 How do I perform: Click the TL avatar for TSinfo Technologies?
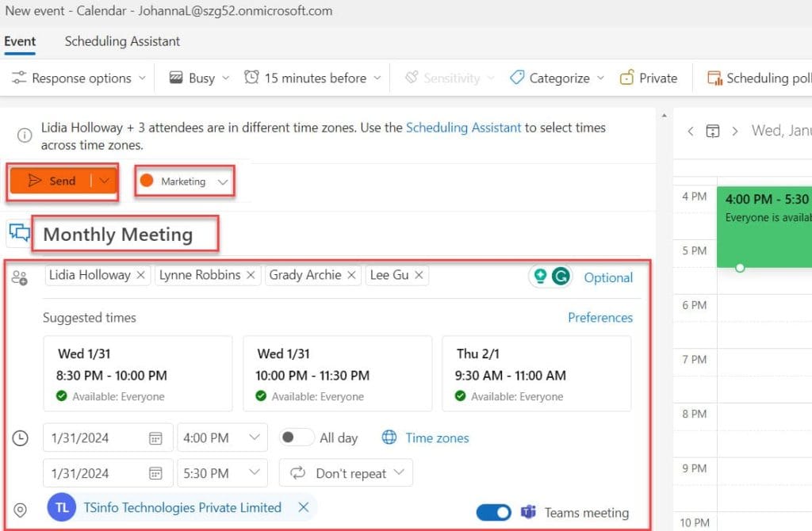(x=62, y=507)
